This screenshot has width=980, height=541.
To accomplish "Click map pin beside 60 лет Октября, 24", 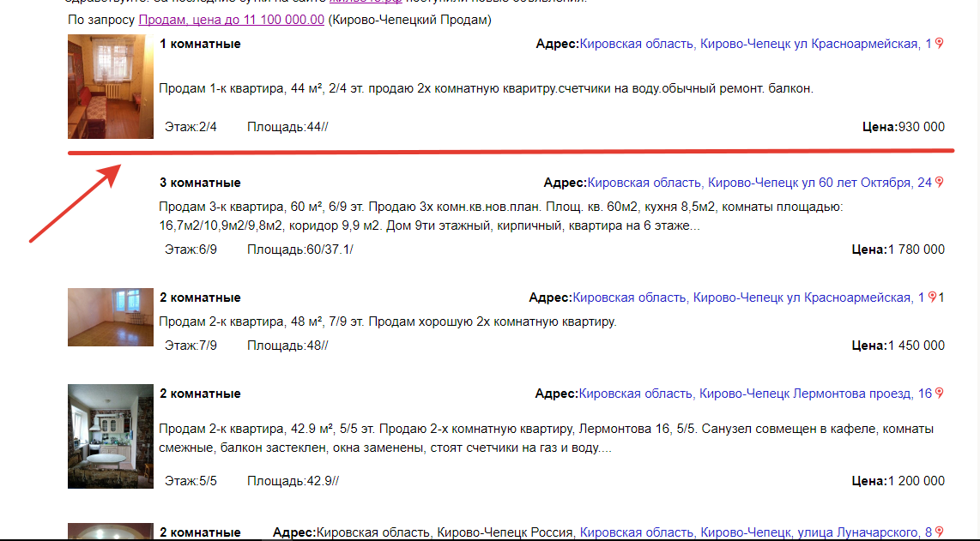I will click(x=939, y=182).
